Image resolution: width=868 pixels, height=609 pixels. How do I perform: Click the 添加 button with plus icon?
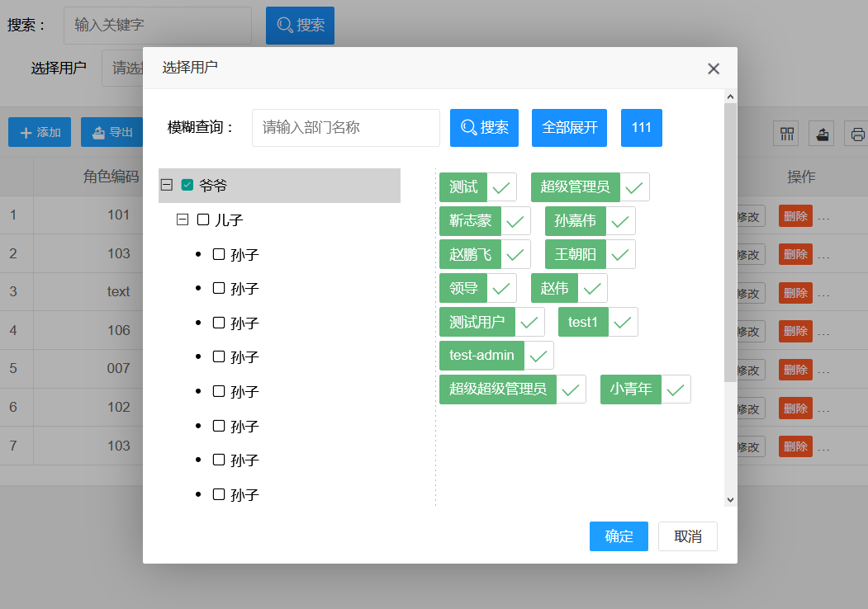pyautogui.click(x=39, y=131)
